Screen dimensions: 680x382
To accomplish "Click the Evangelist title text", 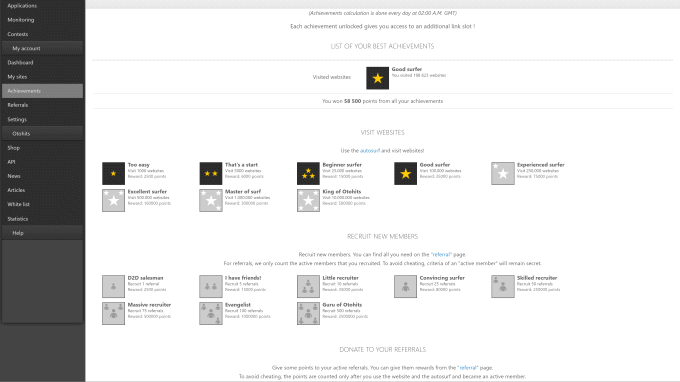I will click(238, 305).
